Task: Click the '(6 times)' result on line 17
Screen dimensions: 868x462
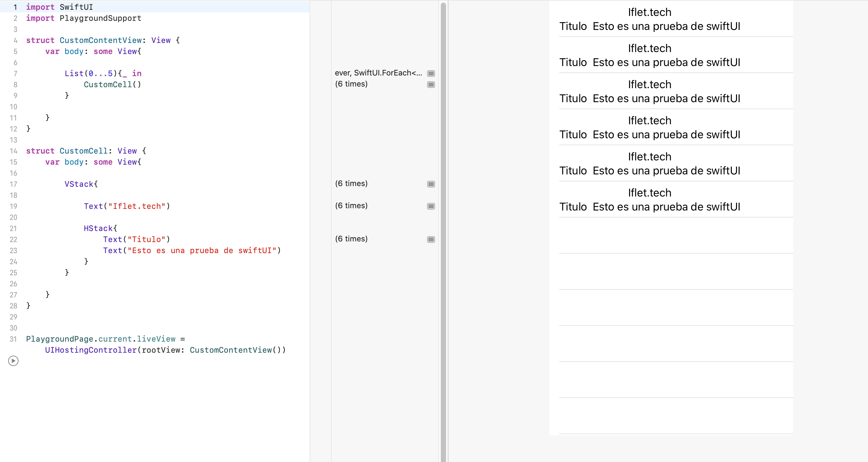Action: pyautogui.click(x=351, y=183)
